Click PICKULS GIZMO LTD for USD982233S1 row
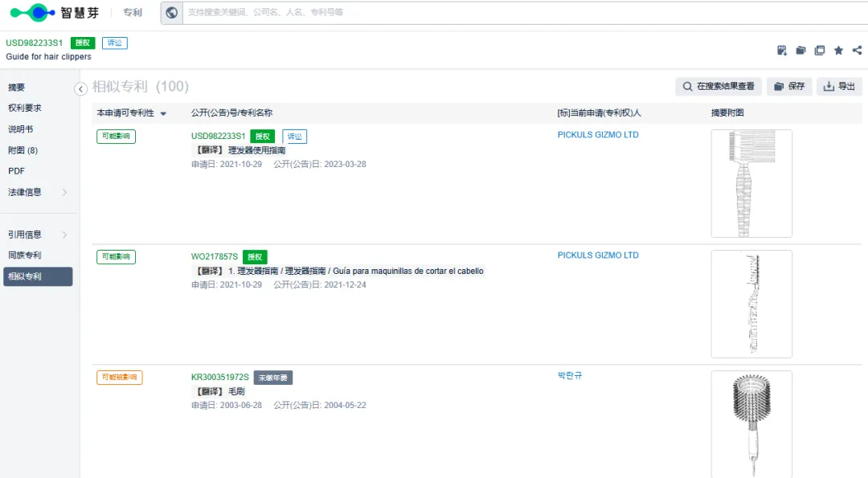Image resolution: width=868 pixels, height=478 pixels. point(598,134)
